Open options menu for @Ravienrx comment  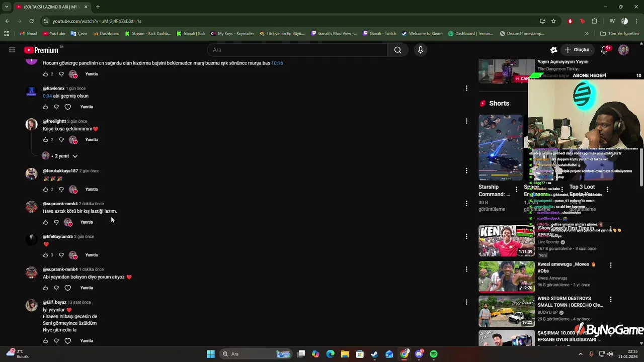466,88
